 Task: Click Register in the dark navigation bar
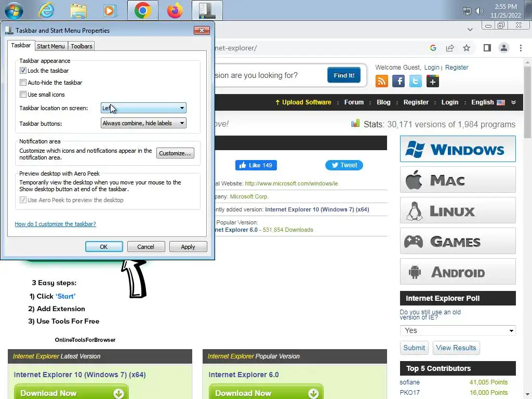[416, 102]
